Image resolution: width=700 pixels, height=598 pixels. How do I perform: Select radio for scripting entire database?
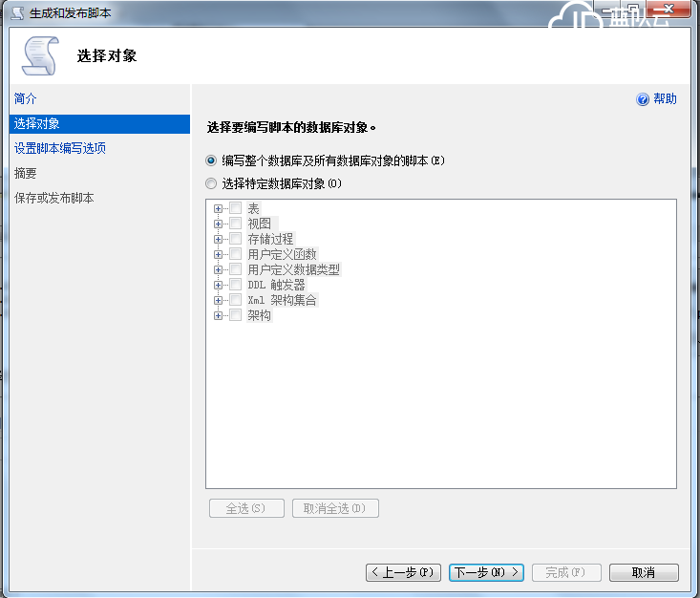coord(211,160)
